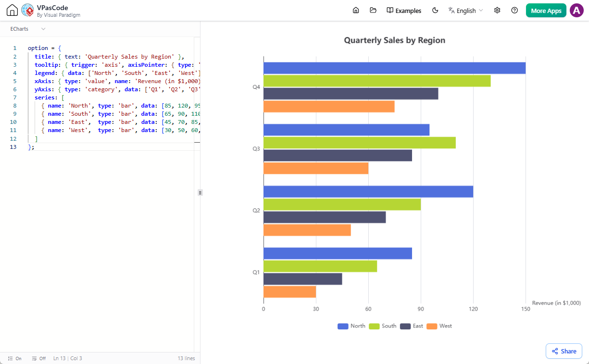
Task: Place cursor on the name: 'West' code line
Action: point(121,130)
